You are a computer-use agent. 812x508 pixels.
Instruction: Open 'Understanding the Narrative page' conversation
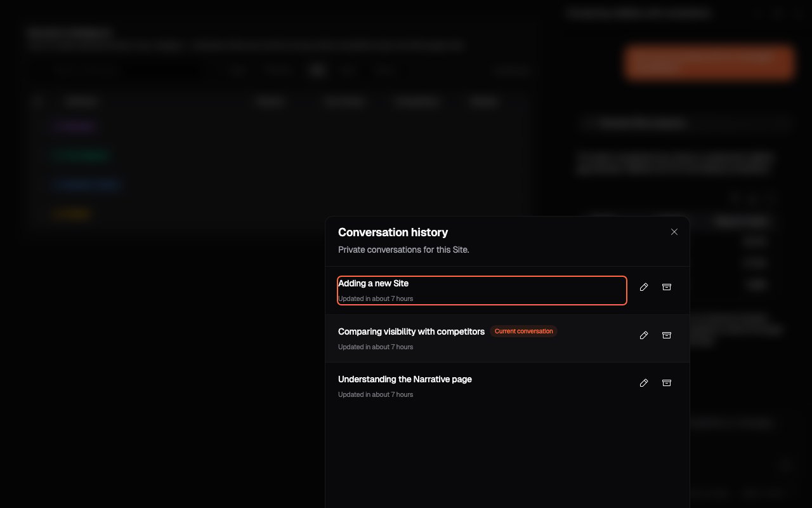(482, 386)
